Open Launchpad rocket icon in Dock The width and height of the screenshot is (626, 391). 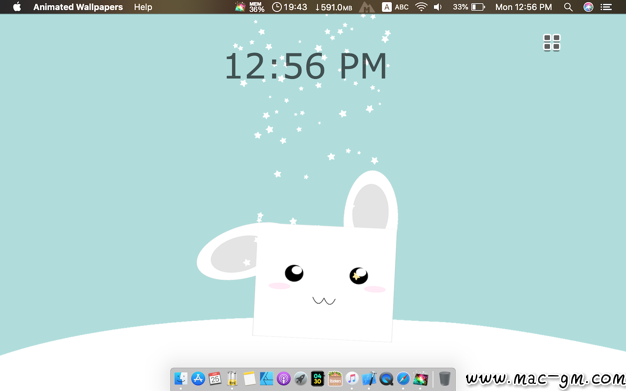click(x=301, y=378)
